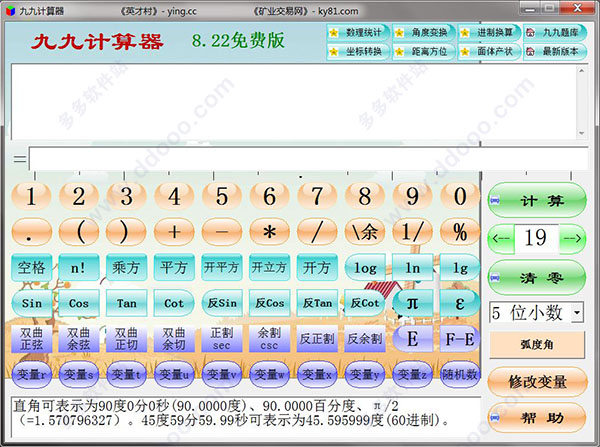This screenshot has height=447, width=600.
Task: Click the Sin function key
Action: coord(31,303)
